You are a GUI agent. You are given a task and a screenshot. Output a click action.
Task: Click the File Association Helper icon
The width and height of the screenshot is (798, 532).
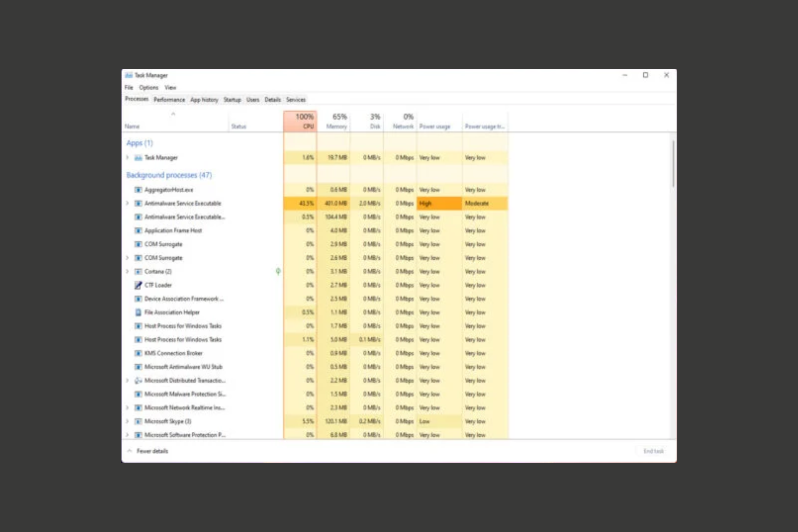click(x=138, y=312)
